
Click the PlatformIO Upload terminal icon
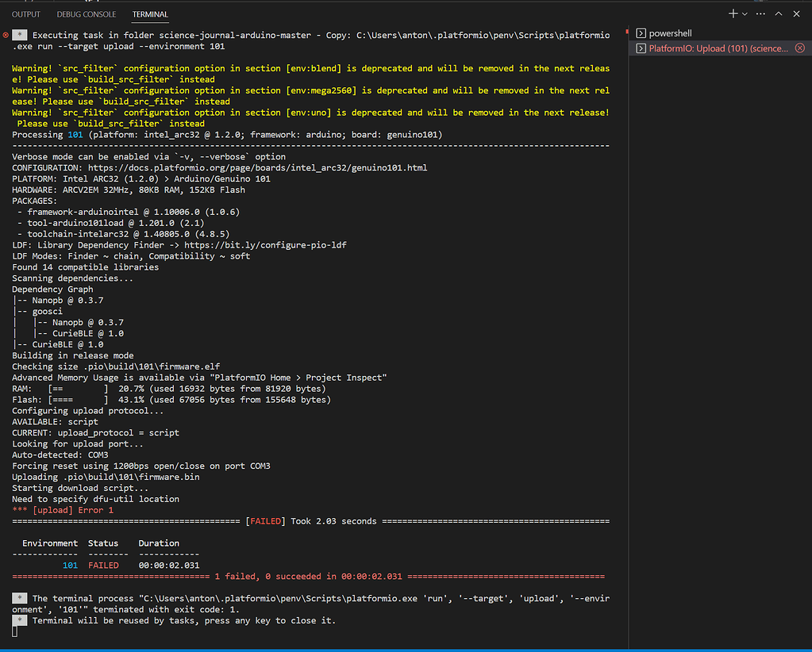641,48
